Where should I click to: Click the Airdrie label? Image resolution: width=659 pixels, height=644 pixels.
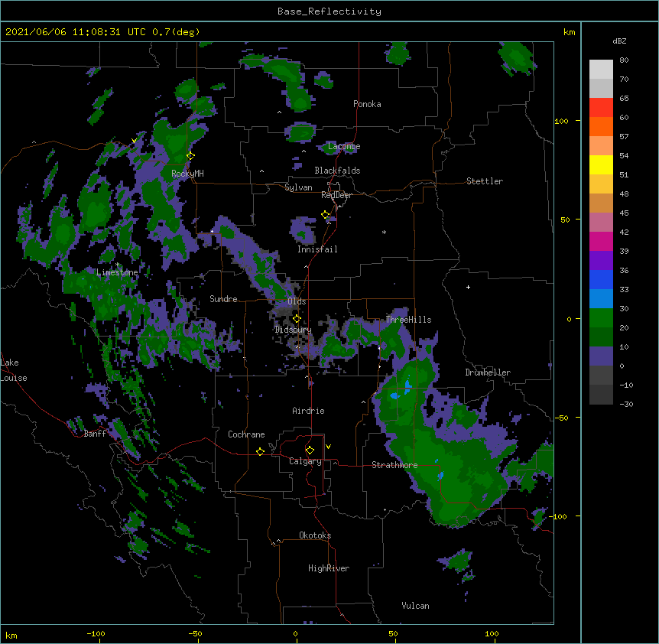point(308,411)
